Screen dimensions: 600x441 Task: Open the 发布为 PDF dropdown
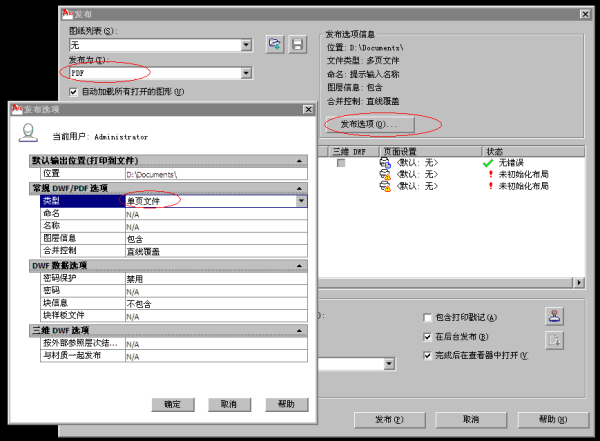tap(245, 73)
